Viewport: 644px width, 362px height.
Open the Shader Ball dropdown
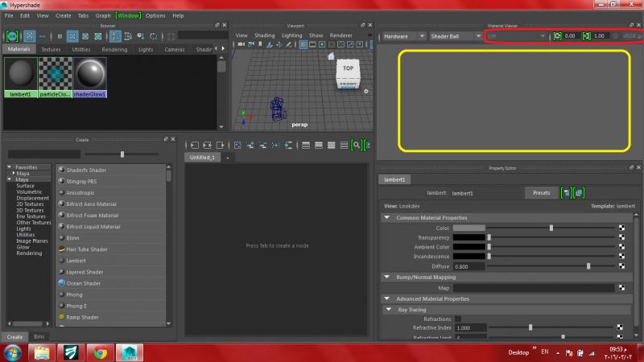(x=452, y=36)
